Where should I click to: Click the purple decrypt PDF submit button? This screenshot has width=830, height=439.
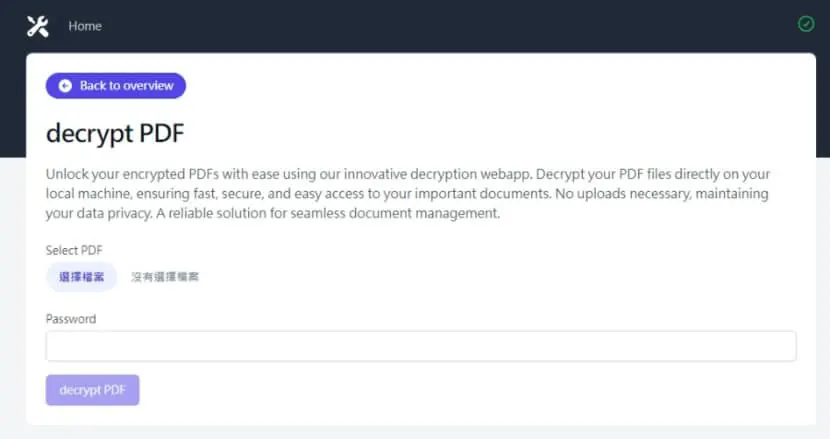click(92, 390)
